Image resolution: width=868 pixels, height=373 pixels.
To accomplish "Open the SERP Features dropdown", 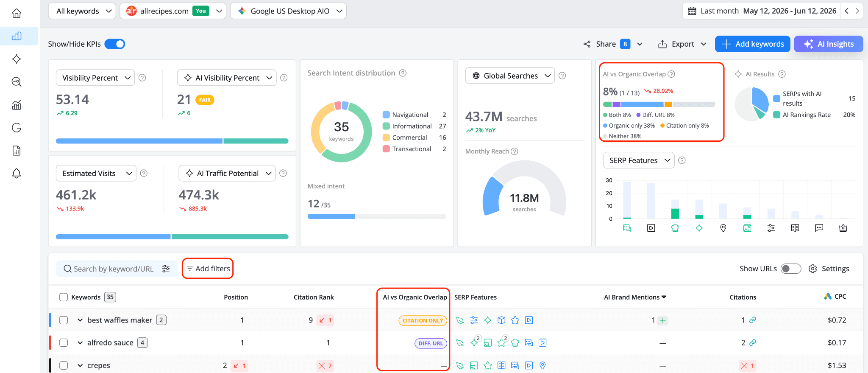I will pos(639,160).
